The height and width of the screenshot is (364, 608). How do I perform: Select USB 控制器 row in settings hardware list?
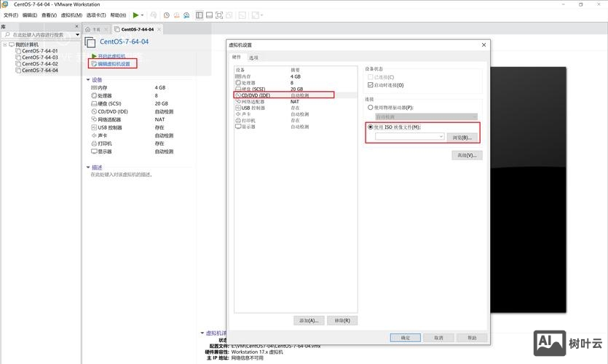point(296,108)
